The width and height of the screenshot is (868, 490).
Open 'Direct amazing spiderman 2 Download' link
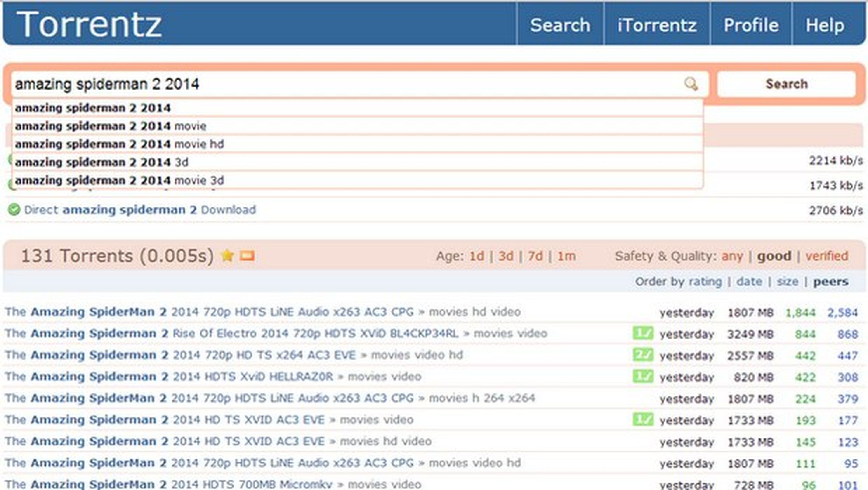140,210
